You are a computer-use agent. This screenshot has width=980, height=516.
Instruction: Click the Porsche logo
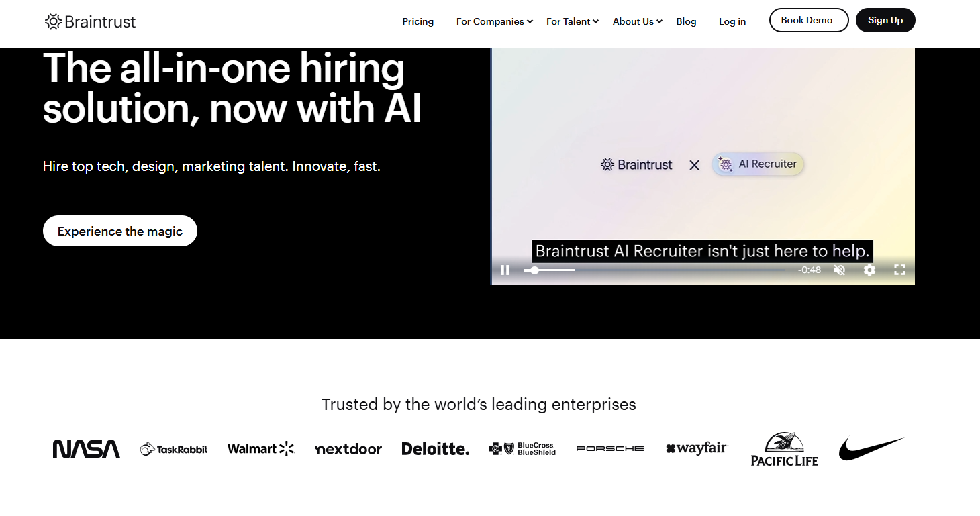pyautogui.click(x=610, y=448)
